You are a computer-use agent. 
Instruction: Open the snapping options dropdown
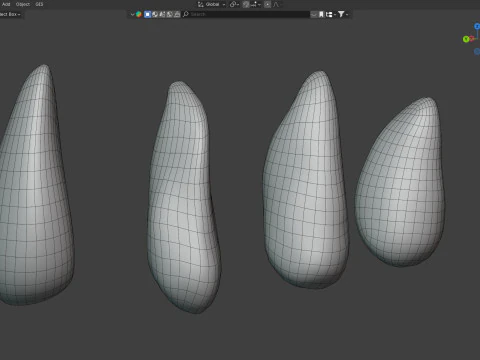click(256, 4)
